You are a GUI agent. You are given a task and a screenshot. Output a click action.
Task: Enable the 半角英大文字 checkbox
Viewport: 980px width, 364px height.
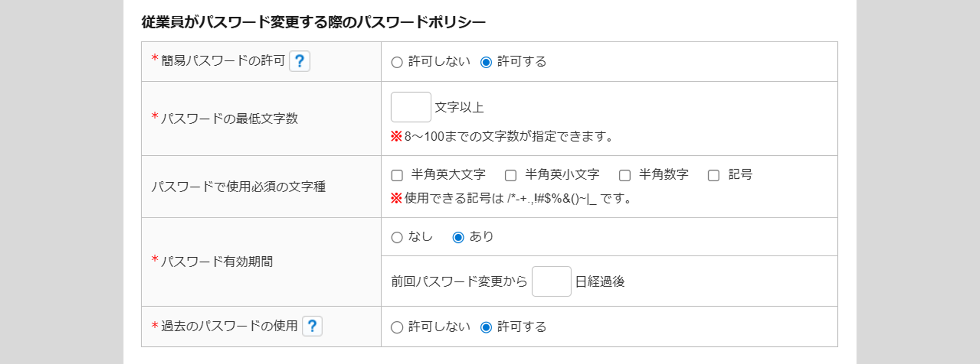coord(397,175)
